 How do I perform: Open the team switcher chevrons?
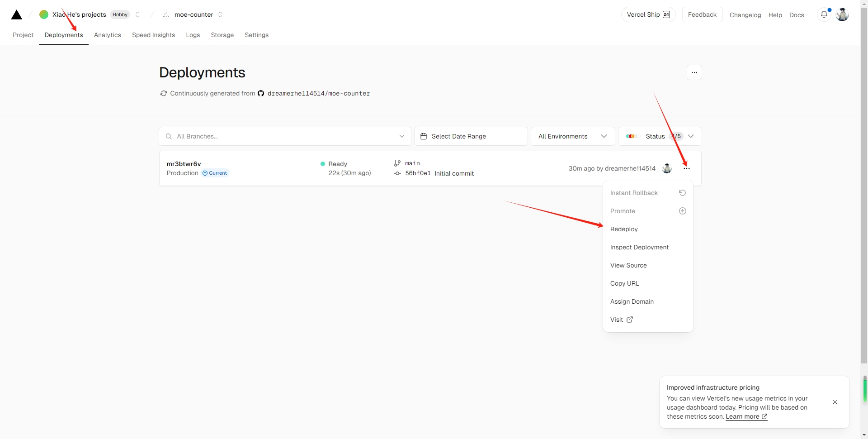pos(137,14)
